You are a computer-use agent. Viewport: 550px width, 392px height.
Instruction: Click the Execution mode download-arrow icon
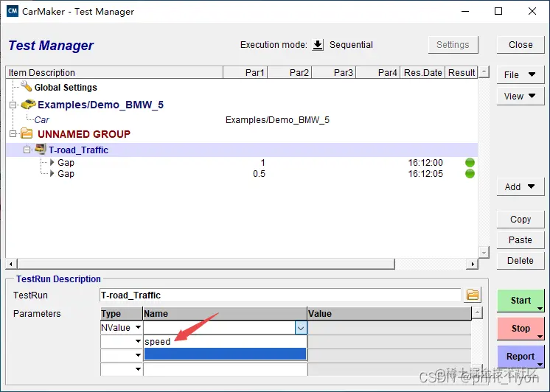click(318, 45)
